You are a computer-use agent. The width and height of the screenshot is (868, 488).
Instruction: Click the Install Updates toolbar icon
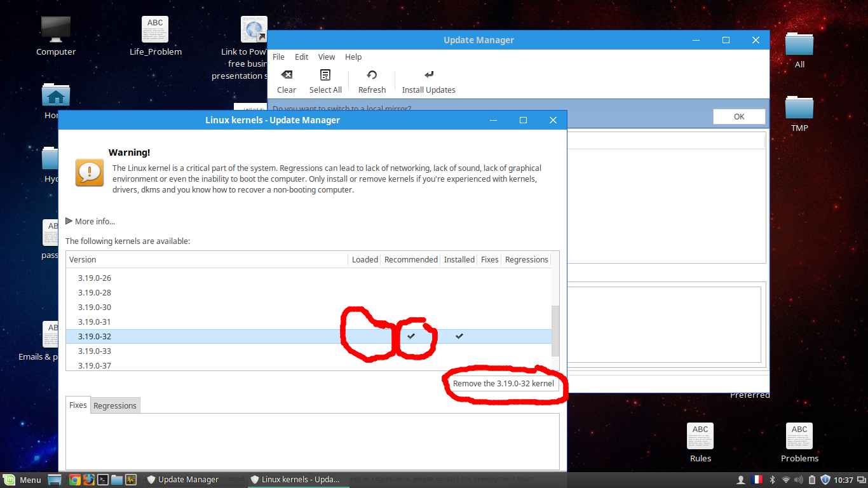tap(429, 75)
